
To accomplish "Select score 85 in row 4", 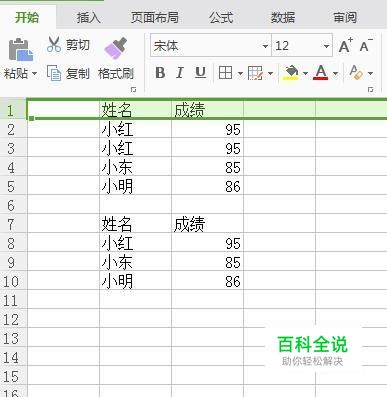I will (x=207, y=167).
